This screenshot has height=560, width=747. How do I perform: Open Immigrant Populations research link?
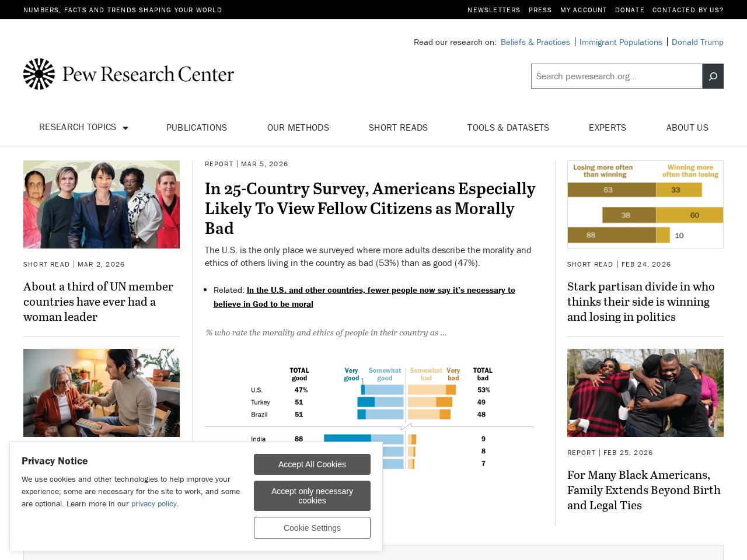[x=621, y=42]
